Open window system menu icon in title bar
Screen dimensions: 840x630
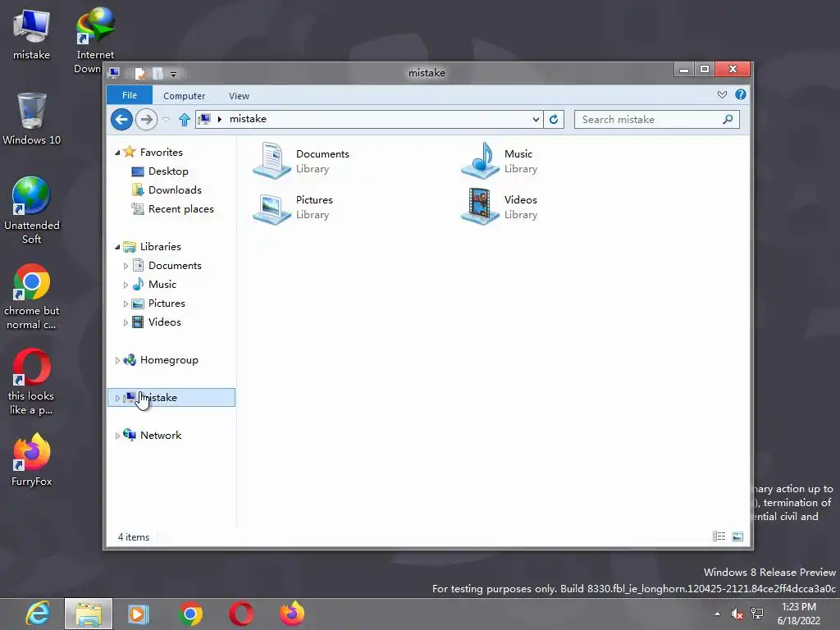click(113, 73)
